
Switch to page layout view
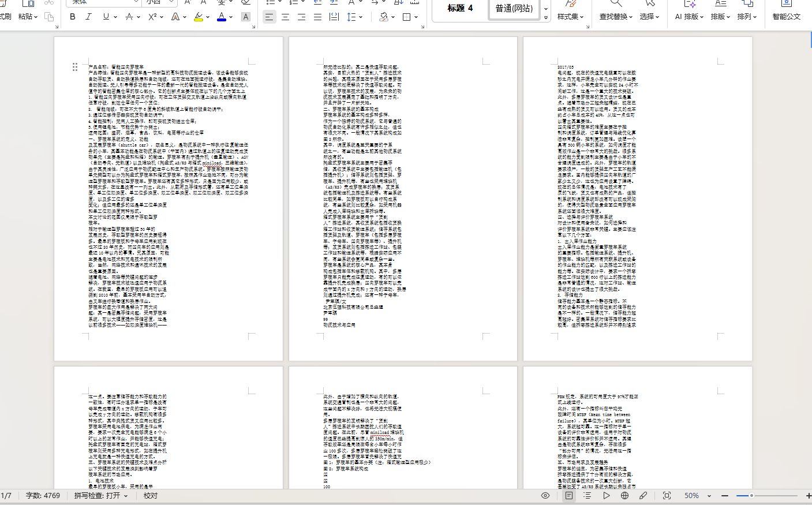(569, 495)
